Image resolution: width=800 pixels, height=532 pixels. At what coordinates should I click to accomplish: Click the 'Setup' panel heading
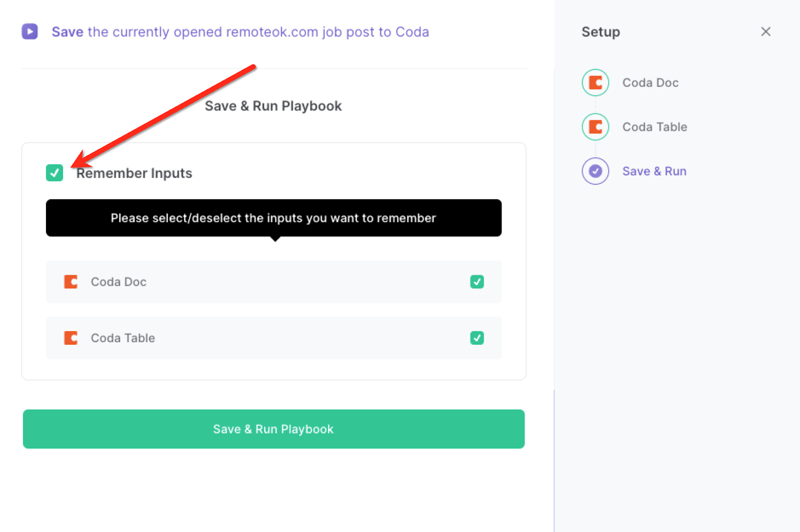click(x=600, y=32)
